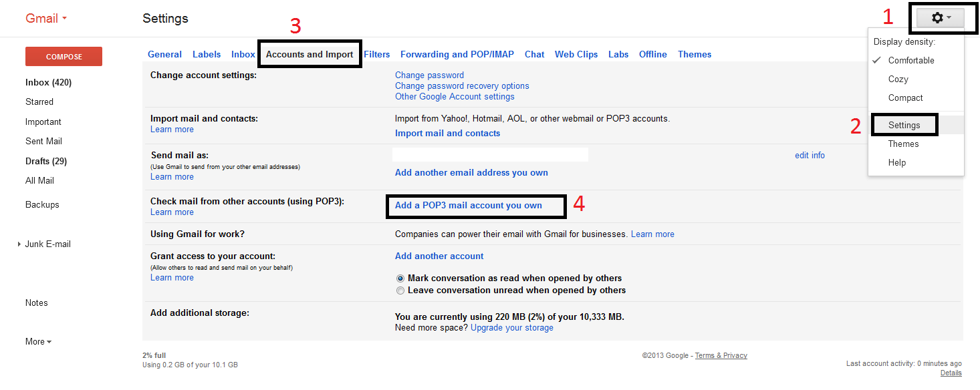Click the red Compose button

tap(64, 56)
